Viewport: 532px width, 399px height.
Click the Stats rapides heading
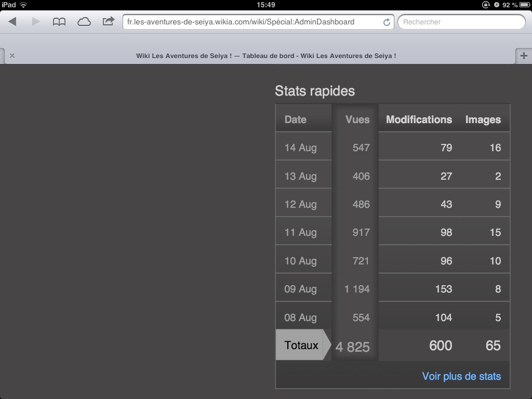315,91
